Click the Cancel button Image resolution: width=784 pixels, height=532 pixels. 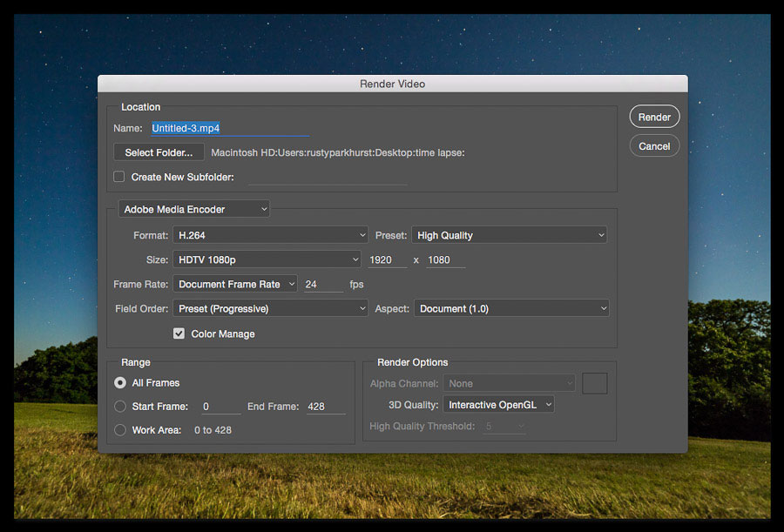point(654,146)
